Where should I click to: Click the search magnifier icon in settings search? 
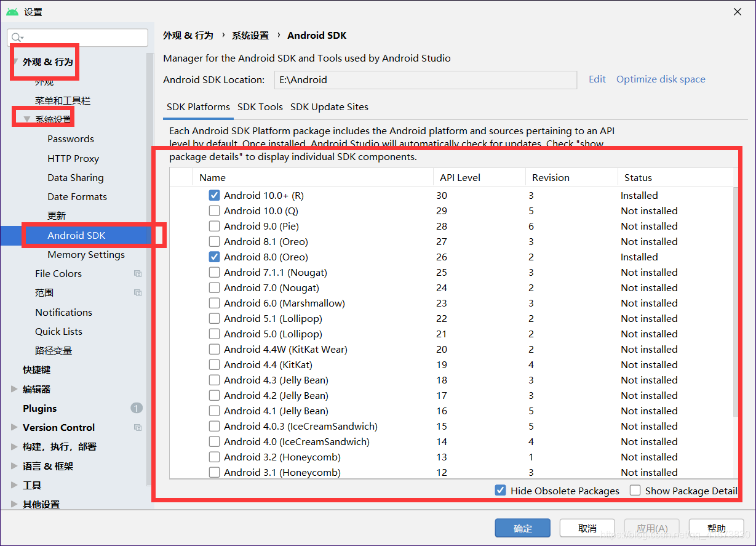click(x=17, y=38)
